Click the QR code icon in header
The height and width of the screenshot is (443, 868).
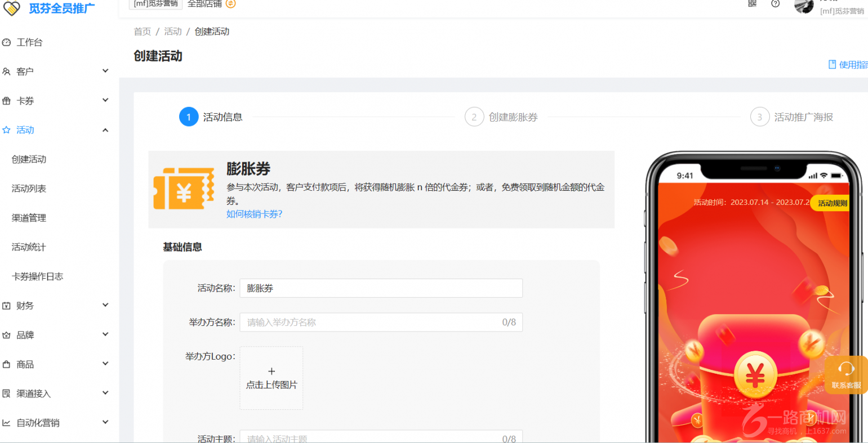(752, 3)
